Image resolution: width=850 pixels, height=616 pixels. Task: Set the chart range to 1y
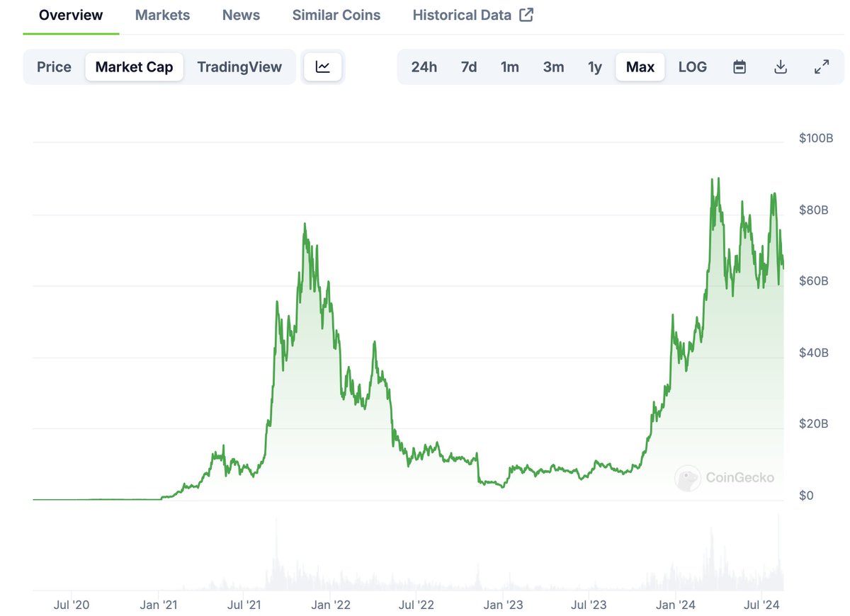pos(595,67)
